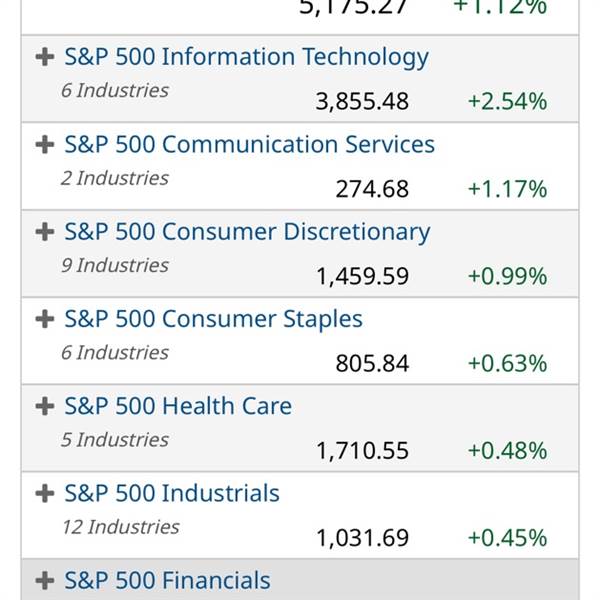
Task: Expand the Health Care sector plus icon
Action: click(x=44, y=407)
